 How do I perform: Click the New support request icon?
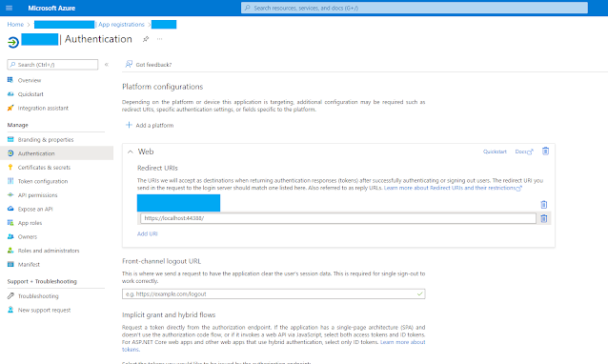[x=10, y=310]
